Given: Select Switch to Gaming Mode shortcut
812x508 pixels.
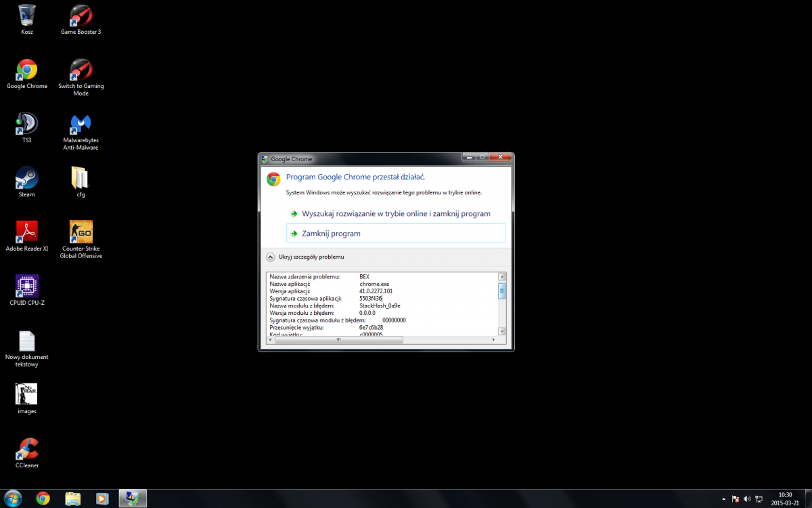Looking at the screenshot, I should click(81, 77).
